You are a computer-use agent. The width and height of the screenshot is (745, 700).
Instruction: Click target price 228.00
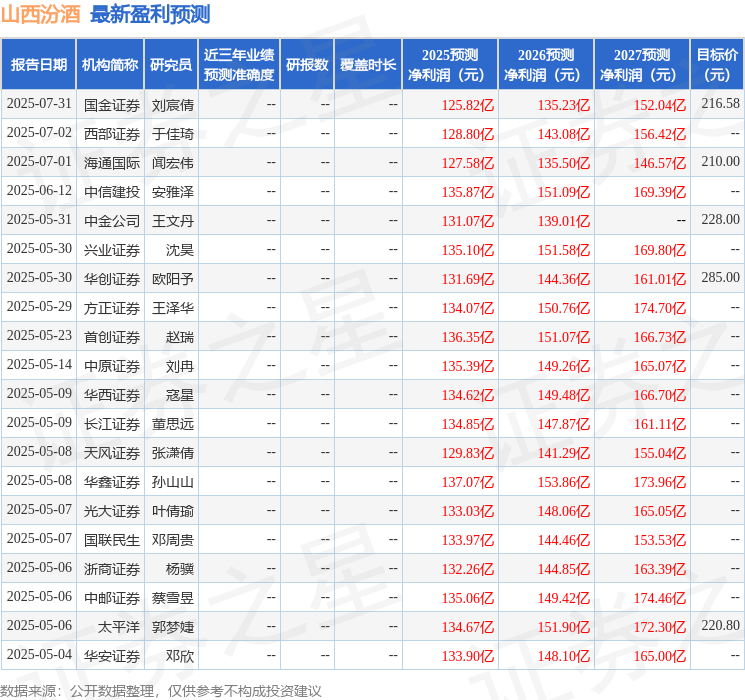point(720,219)
